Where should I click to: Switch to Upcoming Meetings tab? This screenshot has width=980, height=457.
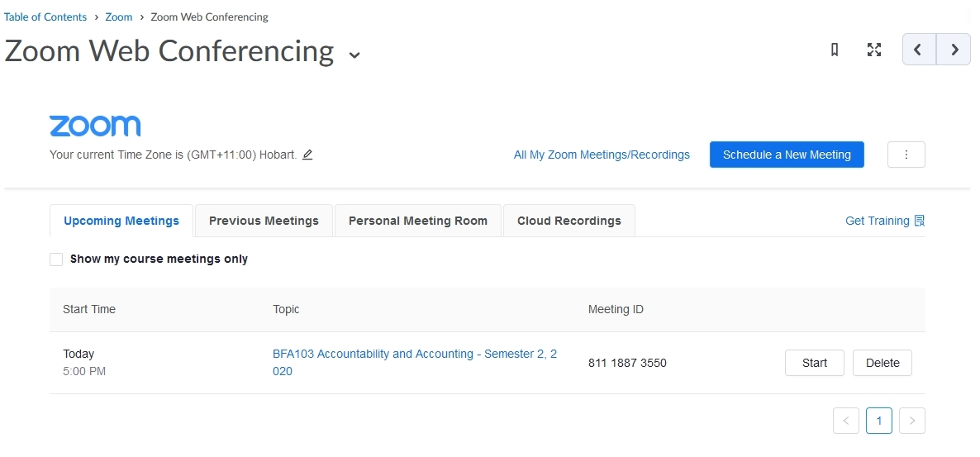point(121,221)
